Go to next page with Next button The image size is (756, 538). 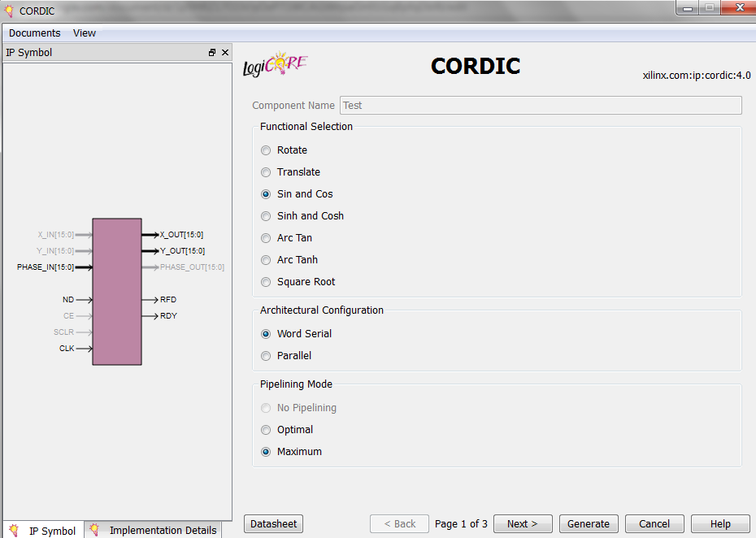[523, 524]
